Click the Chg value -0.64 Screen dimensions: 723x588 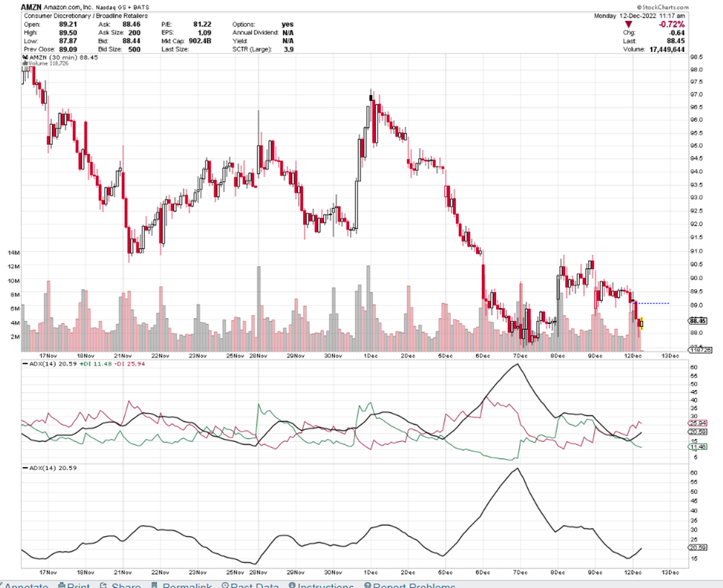(677, 33)
